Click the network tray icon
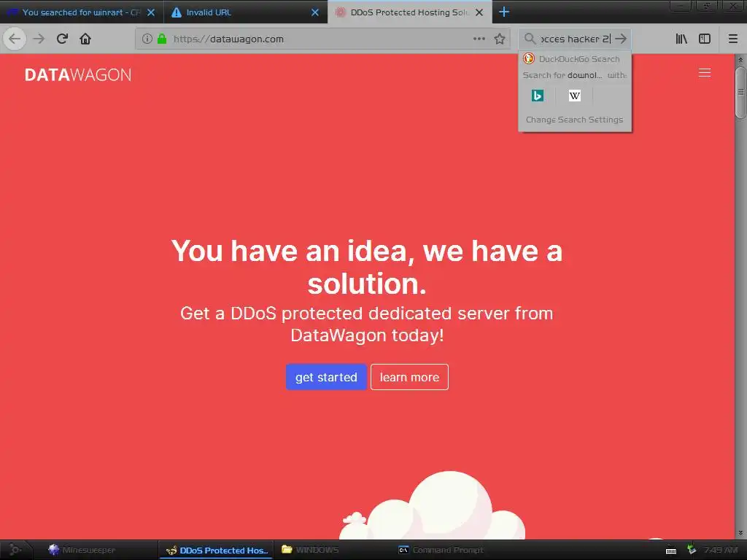 [x=692, y=550]
